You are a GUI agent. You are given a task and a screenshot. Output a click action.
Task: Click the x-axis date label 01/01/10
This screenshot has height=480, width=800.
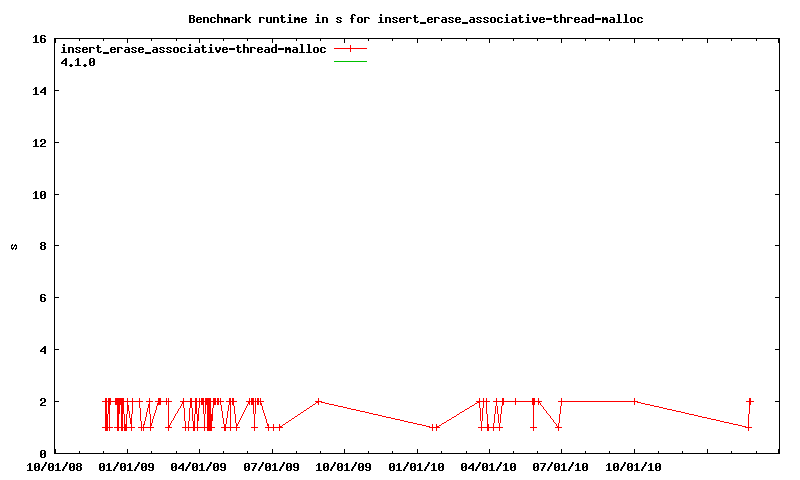416,466
